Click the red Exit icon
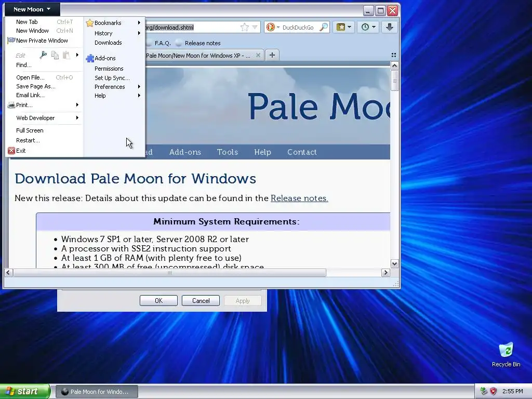The height and width of the screenshot is (399, 532). coord(11,151)
